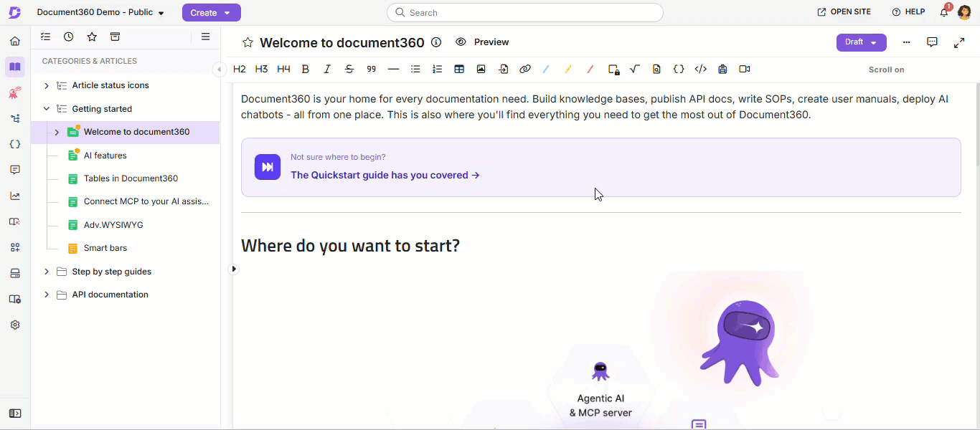Open the recycle bin archive icon
Viewport: 980px width, 430px height.
pyautogui.click(x=115, y=37)
